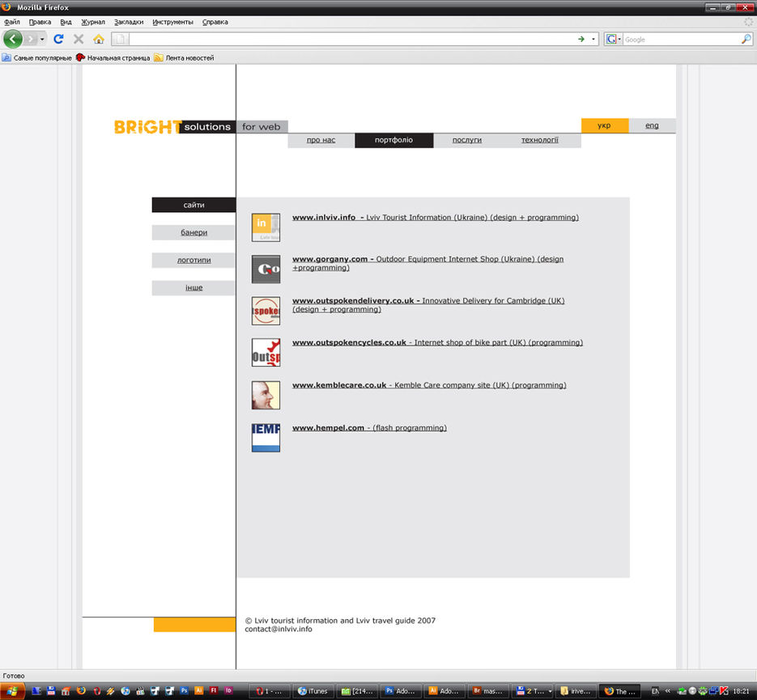
Task: Open the послуги page
Action: [x=467, y=140]
